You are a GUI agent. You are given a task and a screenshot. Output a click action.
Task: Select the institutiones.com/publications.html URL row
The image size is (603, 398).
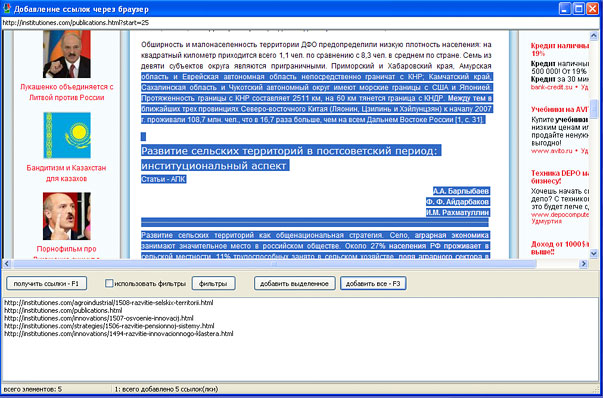click(63, 310)
